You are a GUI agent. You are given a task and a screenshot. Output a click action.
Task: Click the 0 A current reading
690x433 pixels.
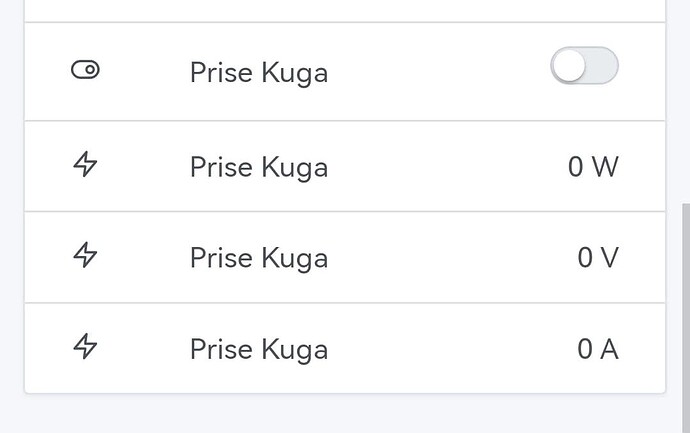click(x=598, y=349)
